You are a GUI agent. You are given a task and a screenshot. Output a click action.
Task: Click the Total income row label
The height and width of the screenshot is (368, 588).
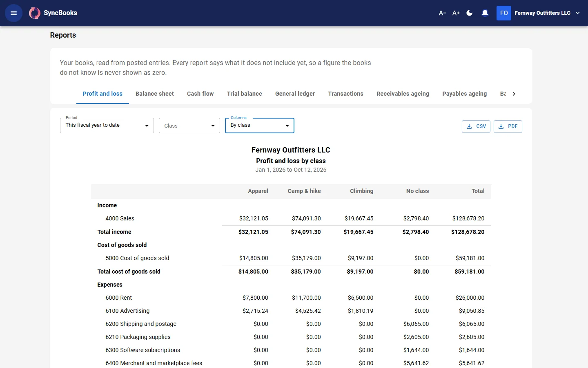click(114, 232)
